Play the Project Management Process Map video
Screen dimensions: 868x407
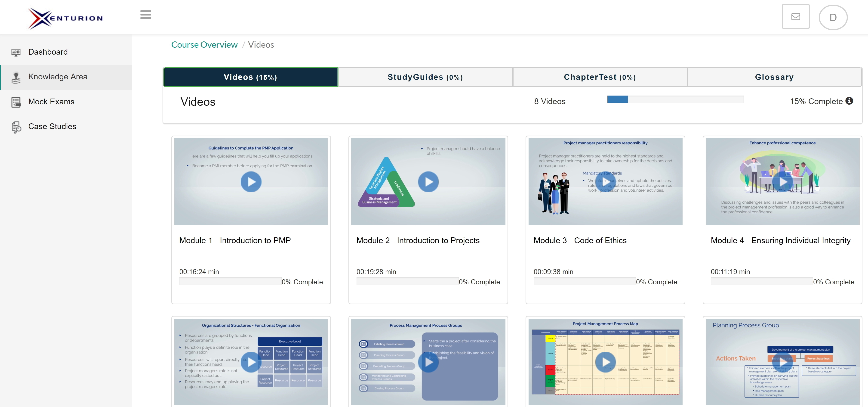(x=605, y=362)
